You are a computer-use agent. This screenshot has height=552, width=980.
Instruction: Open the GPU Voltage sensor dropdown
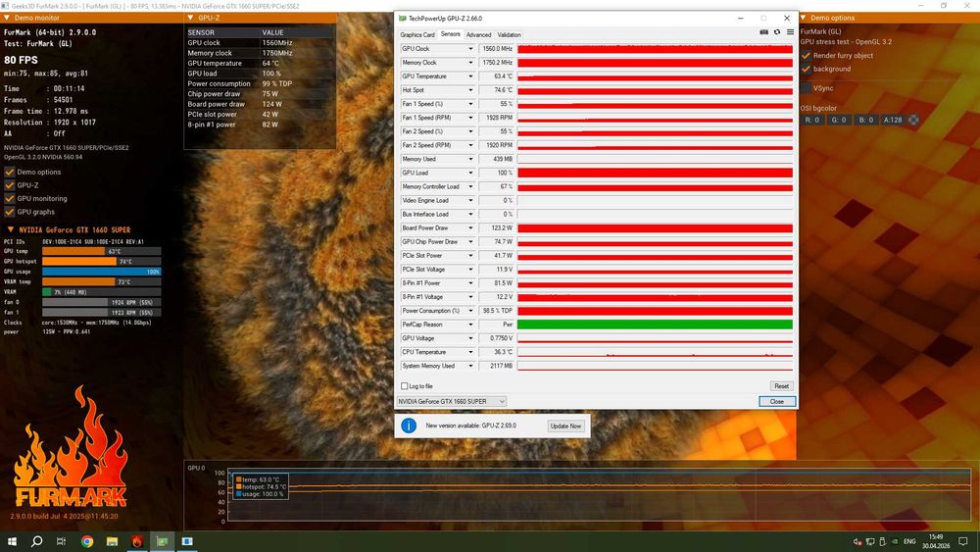470,338
